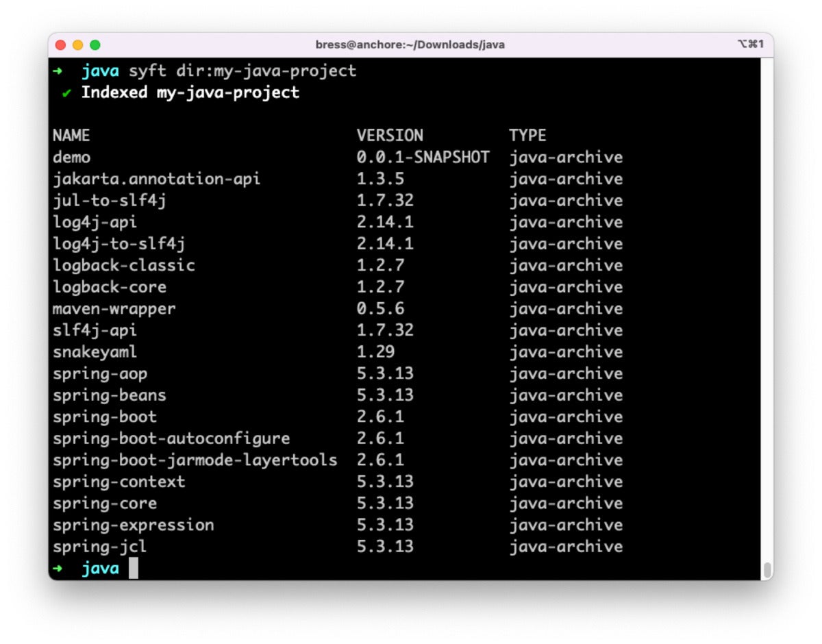Screen dimensions: 822x644
Task: Click the 'spring-context' package name
Action: tap(119, 482)
